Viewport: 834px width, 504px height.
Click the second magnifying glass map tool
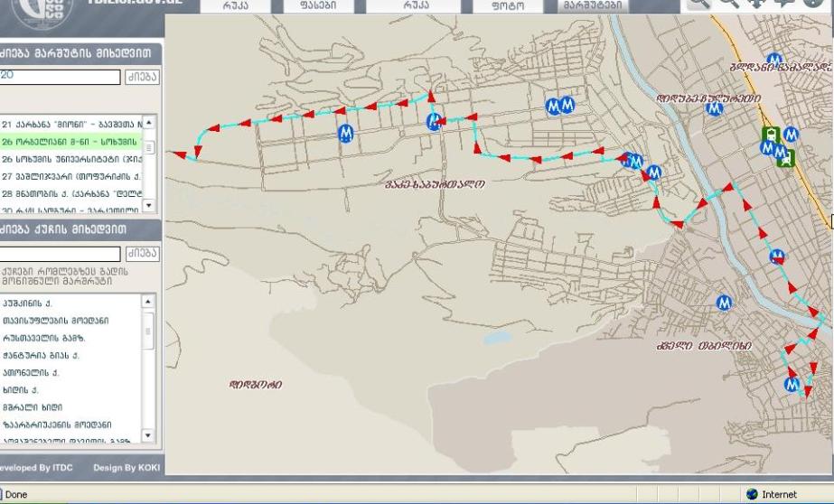tap(728, 4)
